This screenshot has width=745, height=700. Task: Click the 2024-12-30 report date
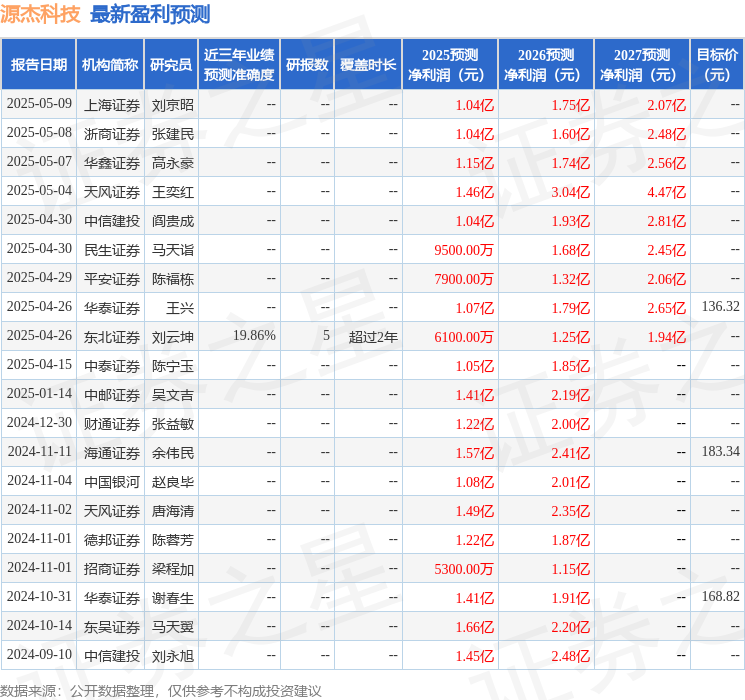[x=39, y=422]
